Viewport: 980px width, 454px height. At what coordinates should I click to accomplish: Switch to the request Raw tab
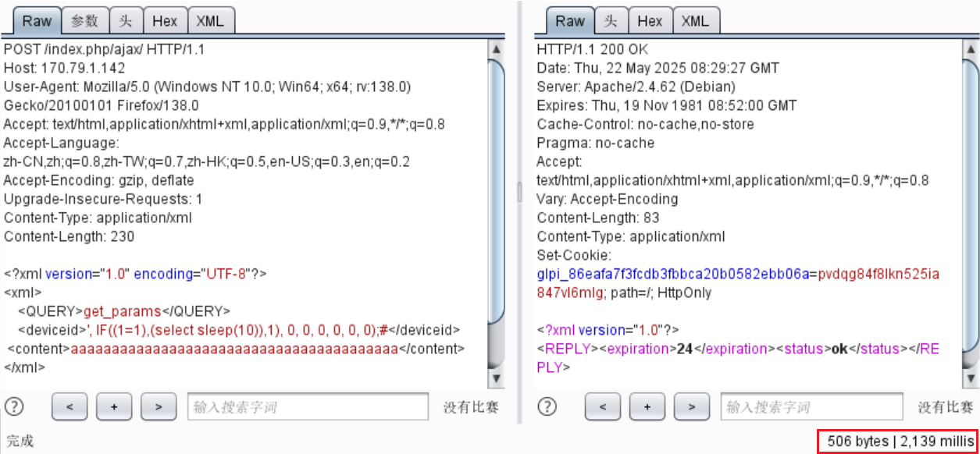(37, 21)
